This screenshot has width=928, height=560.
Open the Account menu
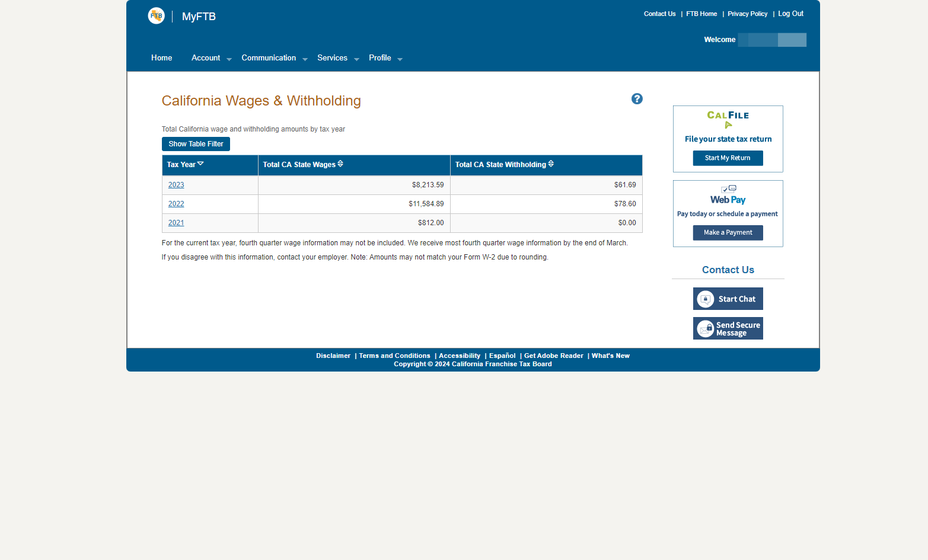pos(206,58)
